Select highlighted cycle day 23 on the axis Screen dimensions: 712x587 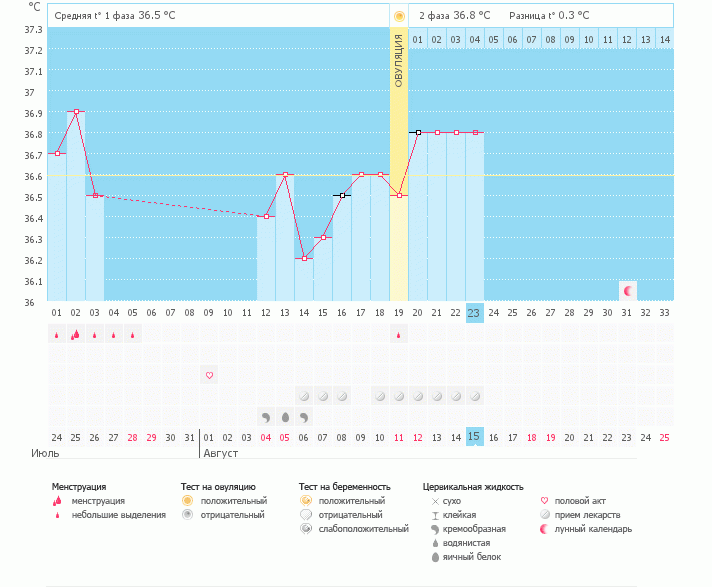tap(475, 313)
